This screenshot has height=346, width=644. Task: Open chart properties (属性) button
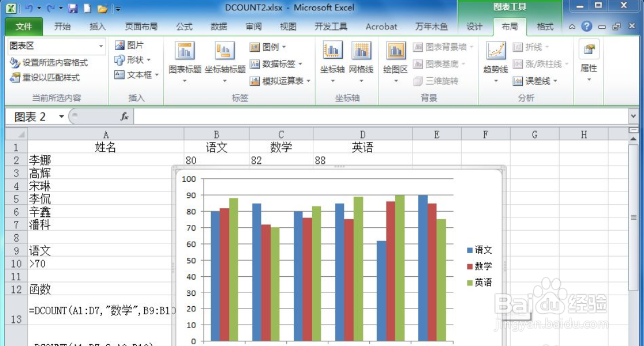pos(589,61)
